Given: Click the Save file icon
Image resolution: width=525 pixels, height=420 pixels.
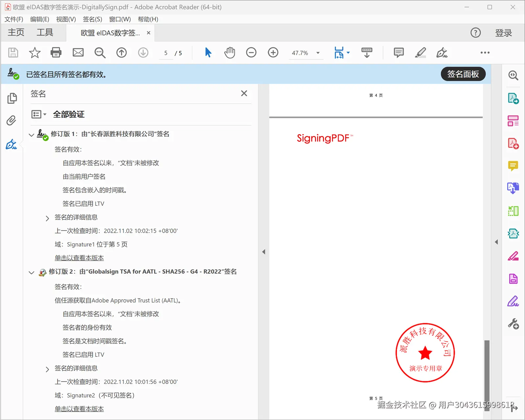Looking at the screenshot, I should (13, 52).
